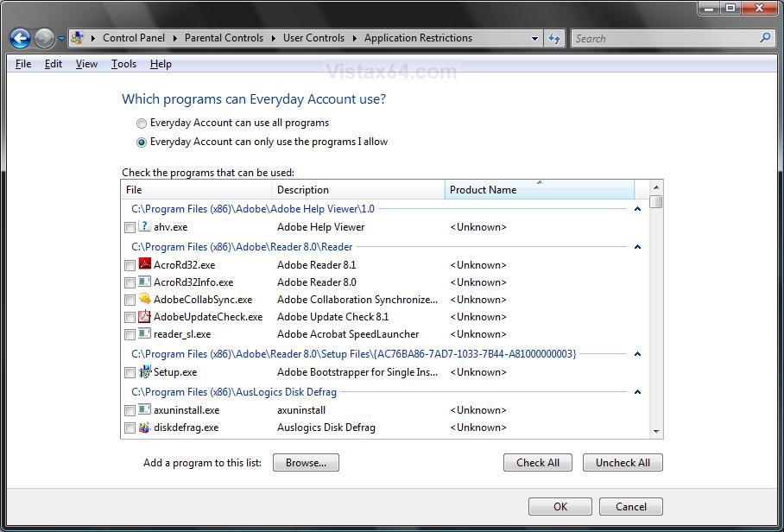The image size is (784, 532).
Task: Sort by the Description column header
Action: click(x=358, y=189)
